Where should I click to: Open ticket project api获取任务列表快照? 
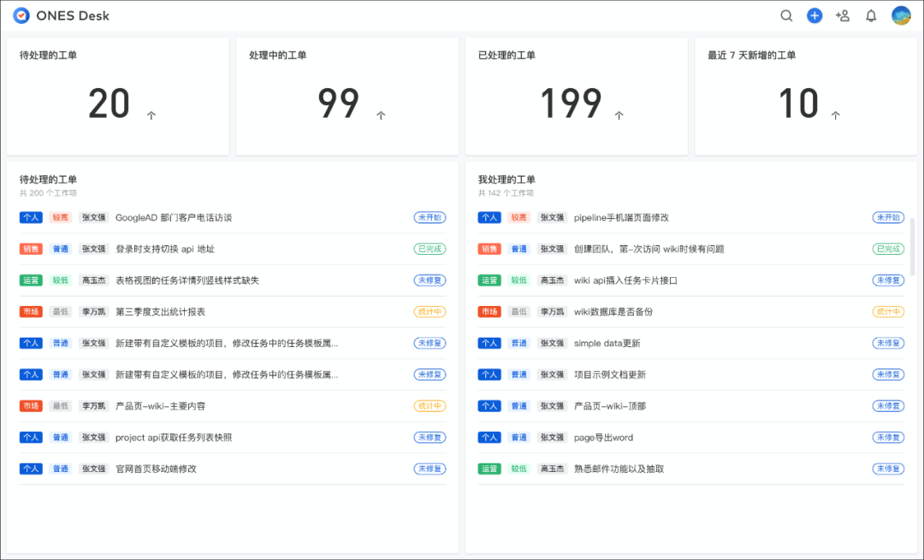(x=174, y=438)
